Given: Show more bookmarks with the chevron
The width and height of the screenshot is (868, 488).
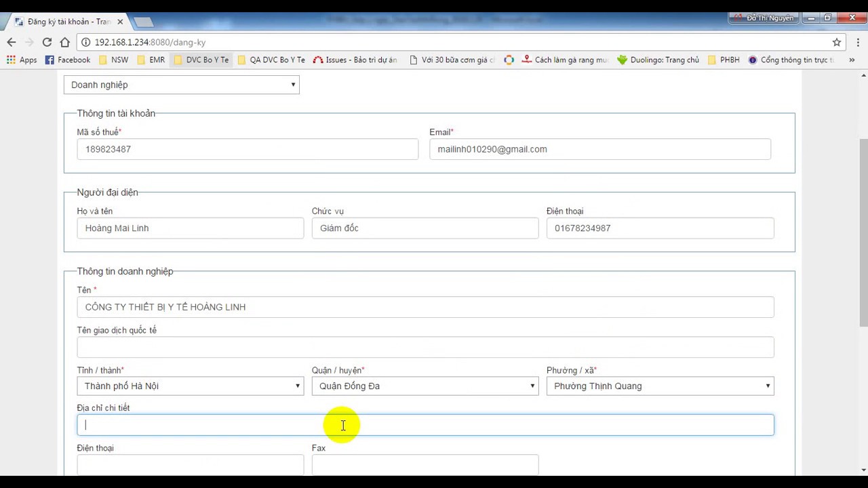Looking at the screenshot, I should [x=852, y=60].
